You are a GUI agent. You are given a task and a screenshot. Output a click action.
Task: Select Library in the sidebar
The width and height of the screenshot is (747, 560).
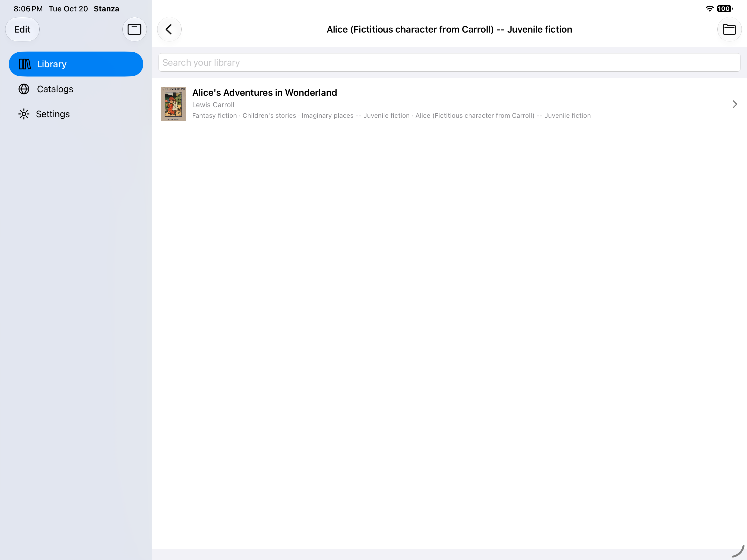click(76, 64)
